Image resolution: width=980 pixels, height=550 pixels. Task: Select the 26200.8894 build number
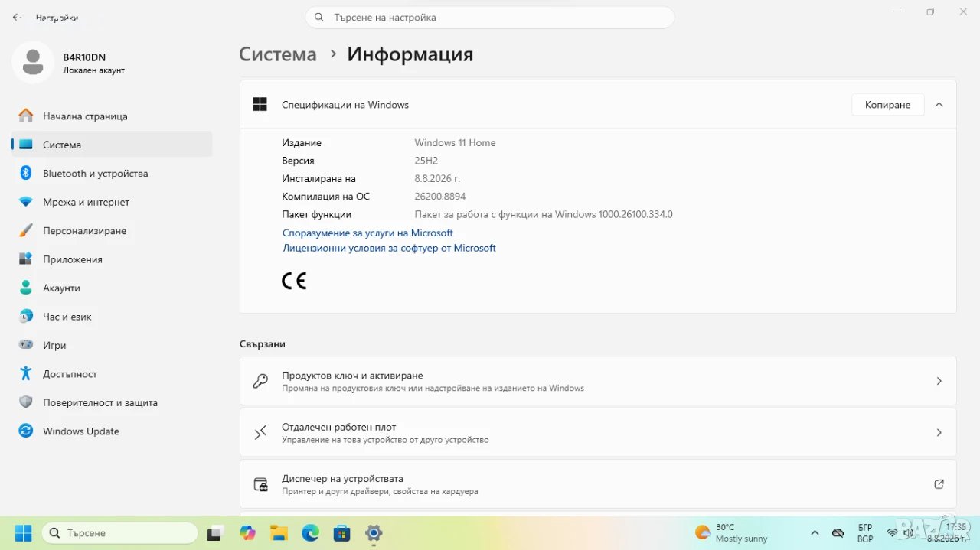point(440,197)
